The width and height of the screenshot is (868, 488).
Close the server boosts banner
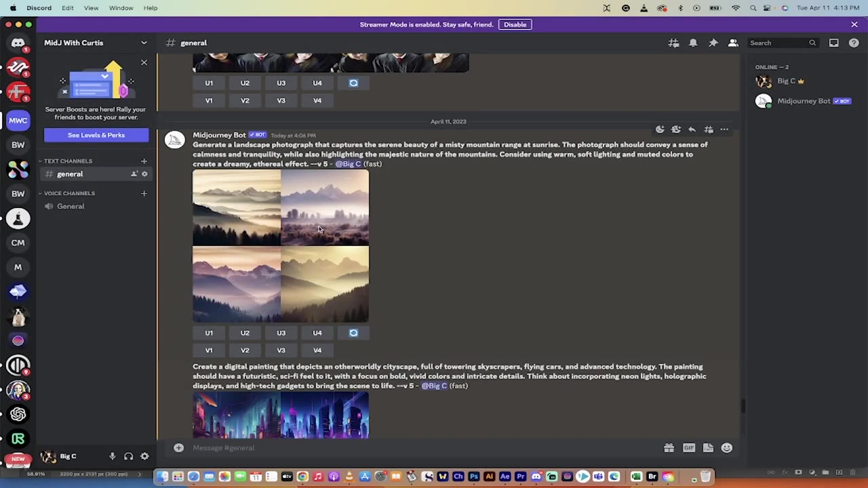(x=144, y=62)
